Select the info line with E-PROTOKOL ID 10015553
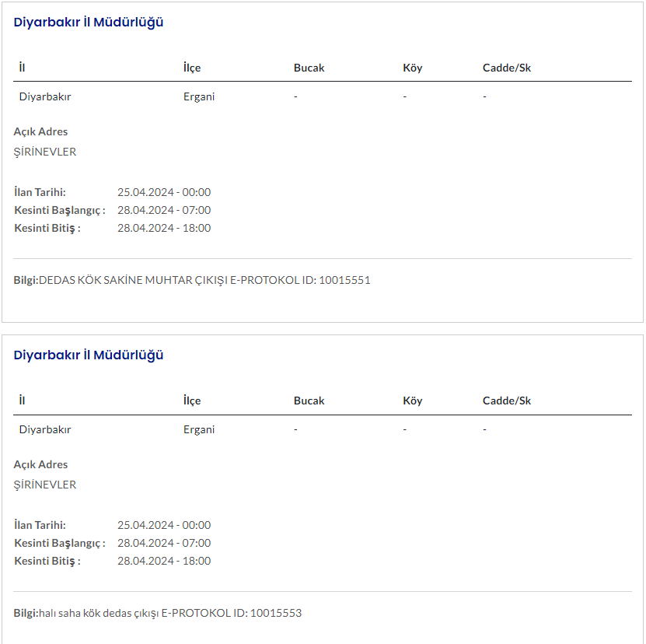 (x=158, y=613)
